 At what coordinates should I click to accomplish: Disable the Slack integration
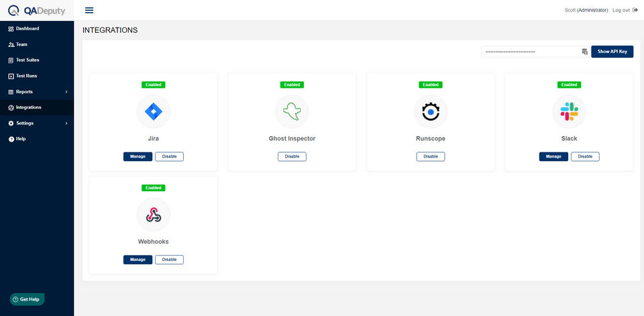coord(585,156)
